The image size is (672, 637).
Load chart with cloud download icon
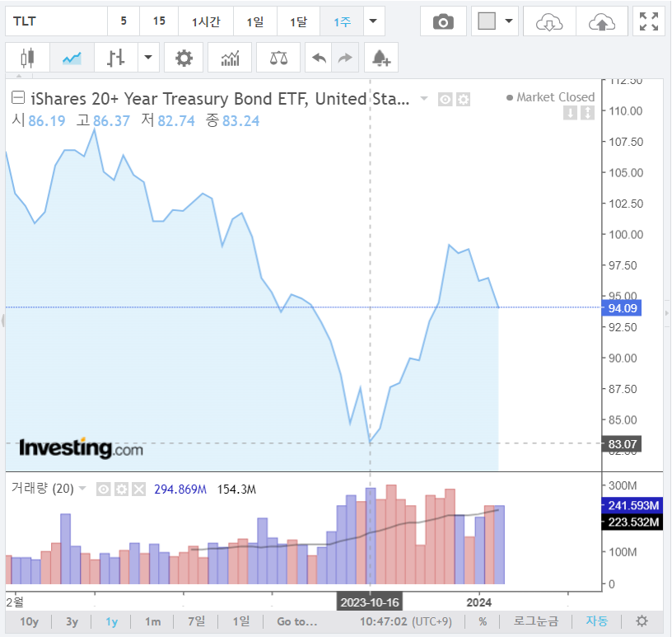coord(549,21)
